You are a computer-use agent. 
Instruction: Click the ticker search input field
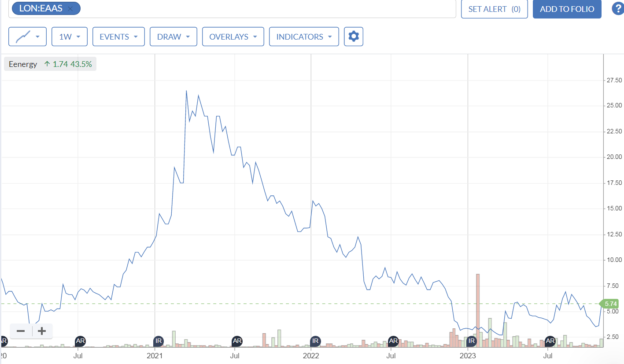pos(232,9)
